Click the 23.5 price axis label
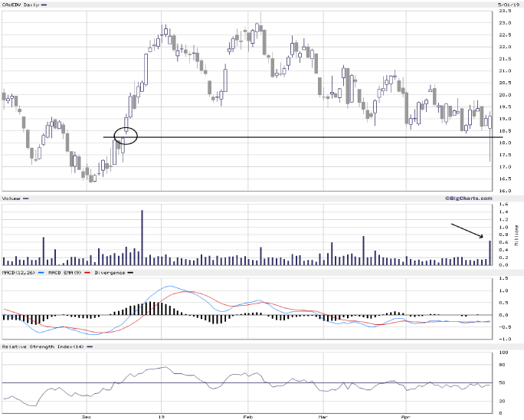The image size is (524, 420). pos(505,11)
